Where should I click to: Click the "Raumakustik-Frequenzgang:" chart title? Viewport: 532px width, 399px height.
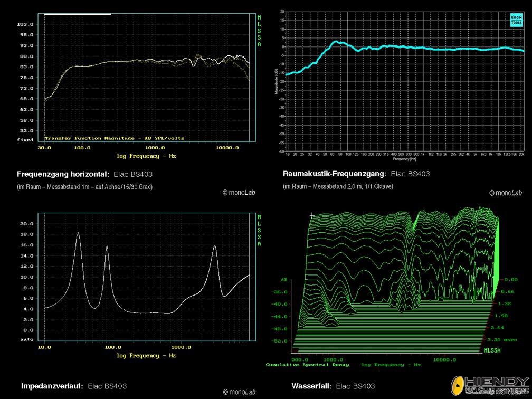pyautogui.click(x=335, y=174)
